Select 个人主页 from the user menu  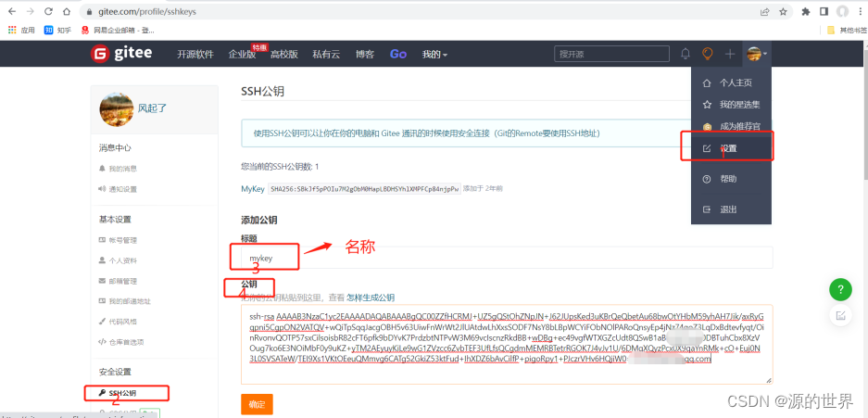point(731,83)
